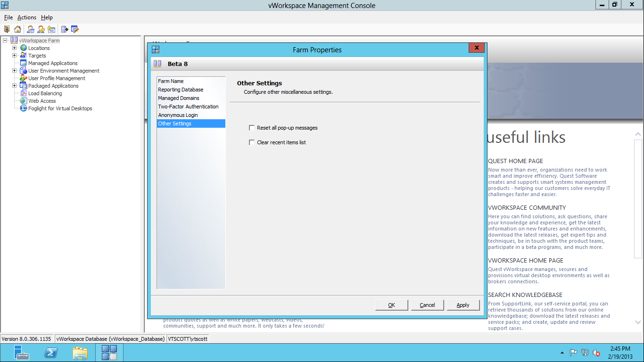Screen dimensions: 644x362
Task: Select the Managed Applications tree item
Action: point(53,63)
